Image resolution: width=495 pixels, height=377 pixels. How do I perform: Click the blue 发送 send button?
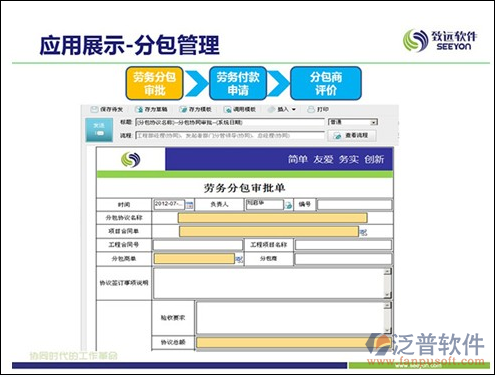click(x=99, y=130)
